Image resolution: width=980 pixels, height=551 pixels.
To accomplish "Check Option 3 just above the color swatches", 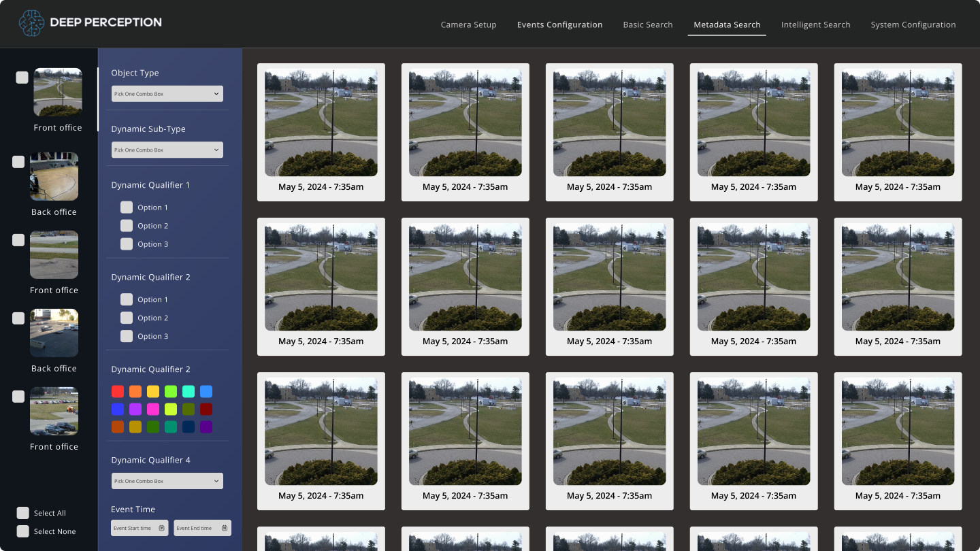I will coord(127,336).
